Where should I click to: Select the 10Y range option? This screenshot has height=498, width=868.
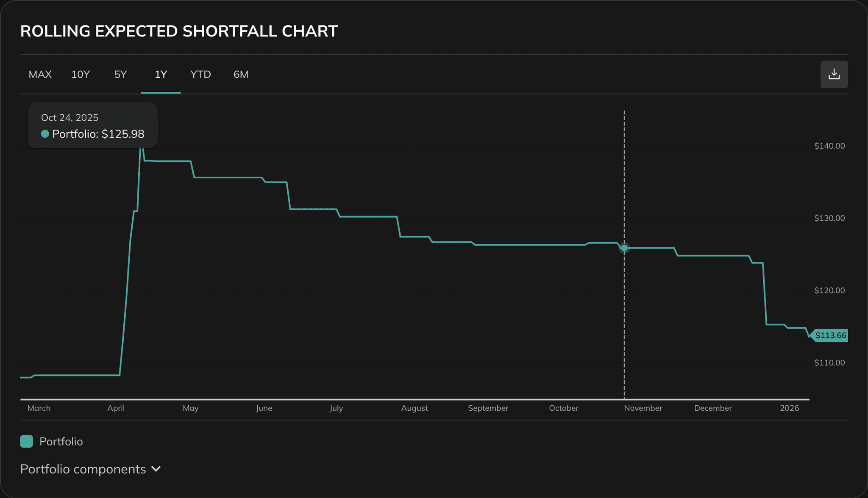(x=81, y=74)
